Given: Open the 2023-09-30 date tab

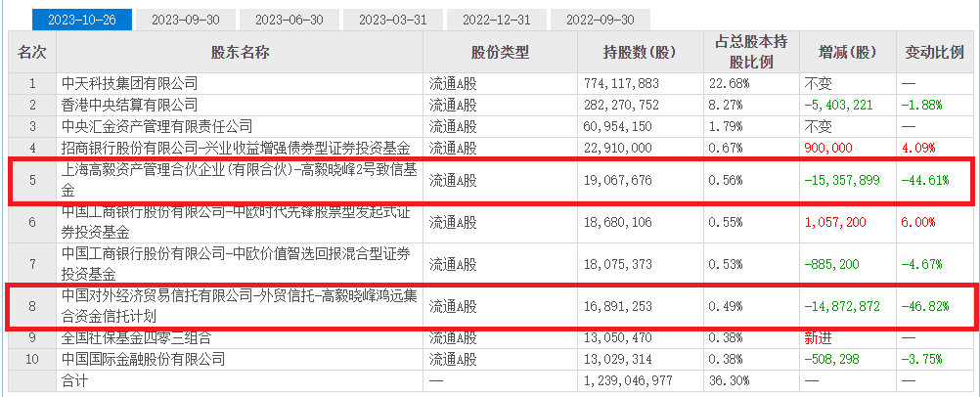Looking at the screenshot, I should [186, 20].
